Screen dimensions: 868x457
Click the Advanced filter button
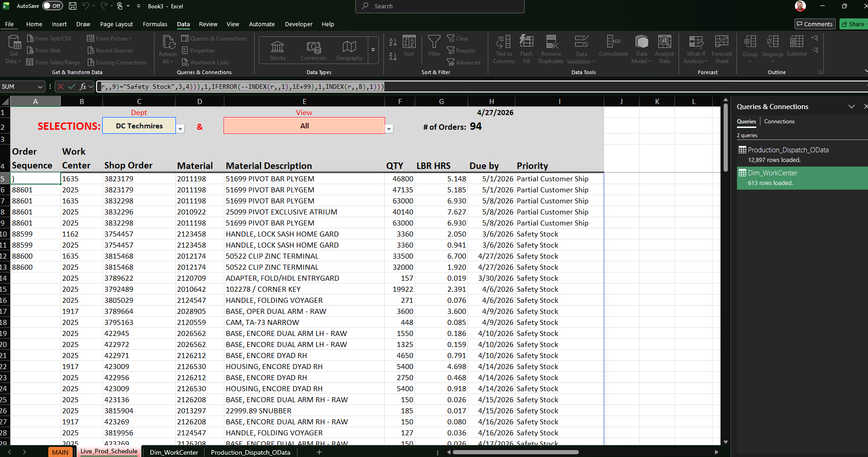[x=464, y=63]
